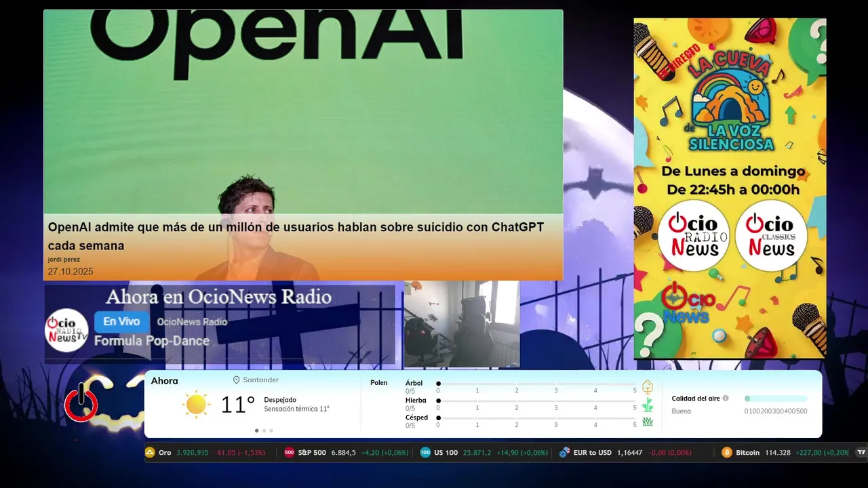Click the Ocio Radio News circle logo
The width and height of the screenshot is (868, 488).
coord(694,236)
